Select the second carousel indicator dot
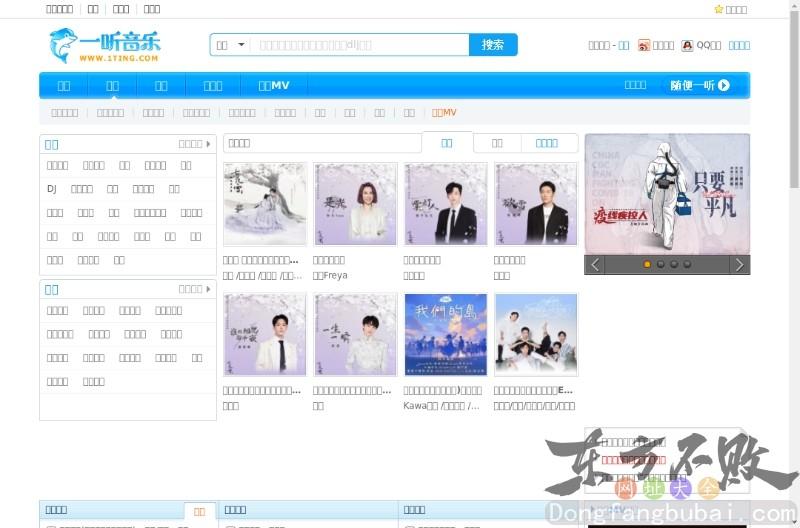The width and height of the screenshot is (800, 528). pyautogui.click(x=660, y=265)
